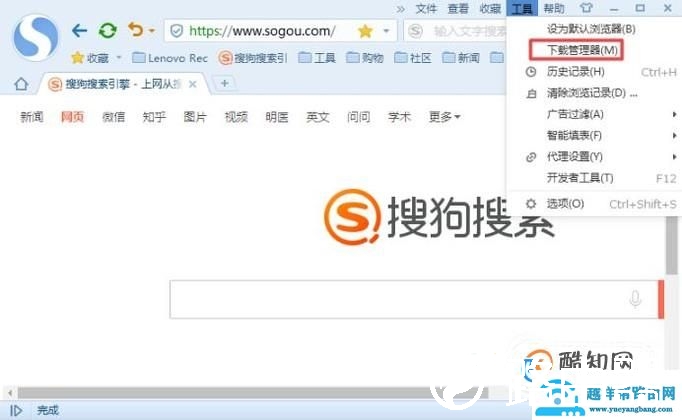The height and width of the screenshot is (420, 682).
Task: Expand 广告过滤(A) submenu
Action: 594,114
